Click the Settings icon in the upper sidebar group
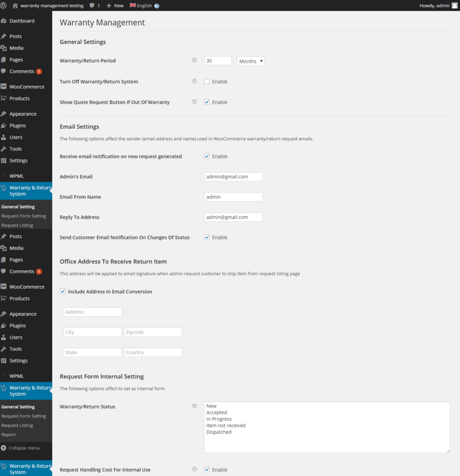Viewport: 460px width, 476px height. pos(4,160)
